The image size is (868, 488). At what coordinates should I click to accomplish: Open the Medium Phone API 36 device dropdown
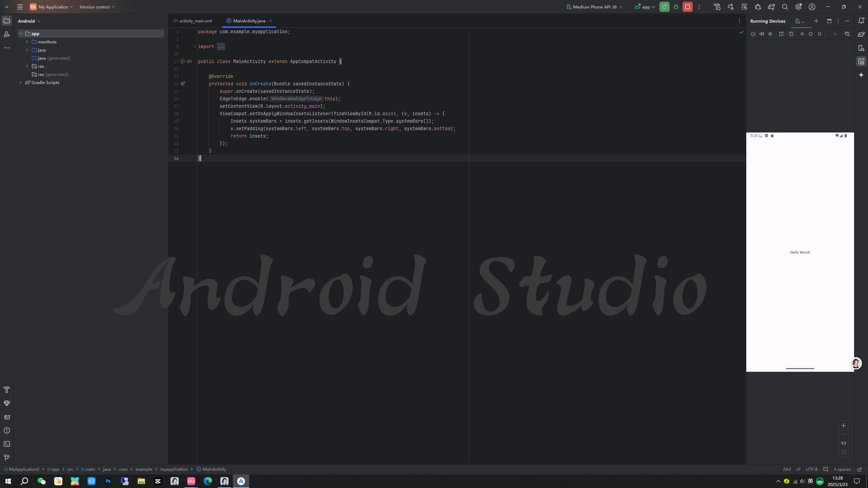tap(594, 7)
